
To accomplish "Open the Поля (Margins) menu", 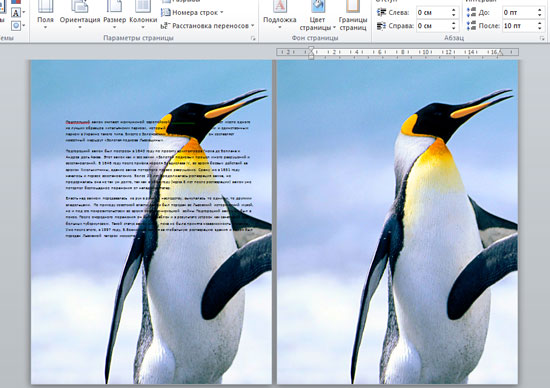I will (45, 14).
